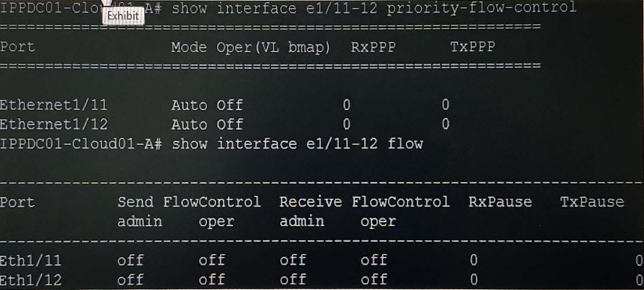Click the TxPause column header
This screenshot has height=290, width=644.
point(592,202)
